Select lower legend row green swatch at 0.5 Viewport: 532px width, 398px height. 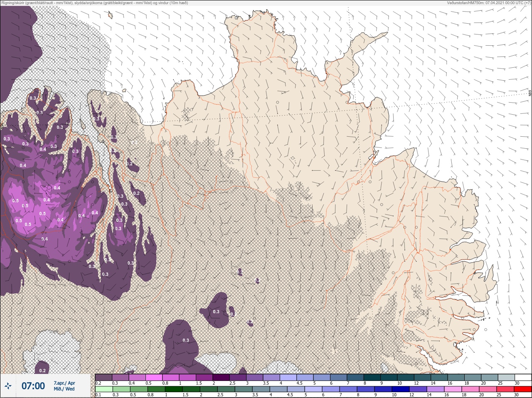click(x=139, y=389)
